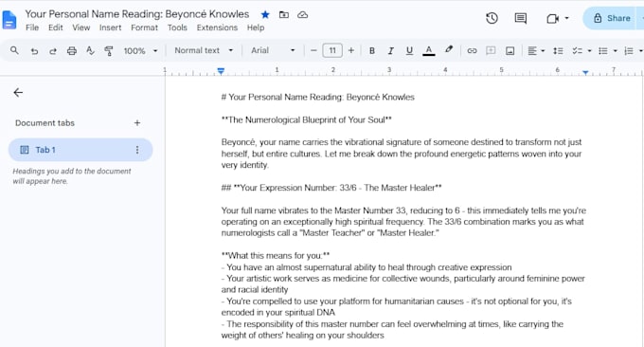This screenshot has width=644, height=347.
Task: Open the search menus magnifier
Action: point(14,50)
